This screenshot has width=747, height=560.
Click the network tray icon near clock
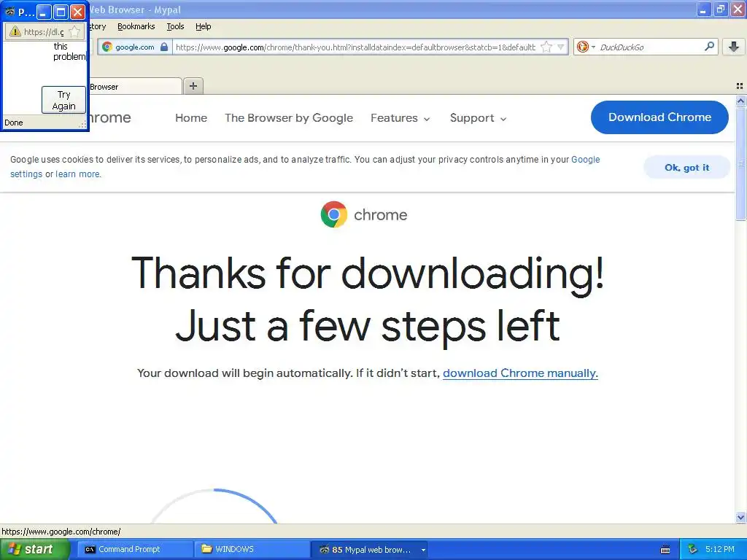point(693,549)
